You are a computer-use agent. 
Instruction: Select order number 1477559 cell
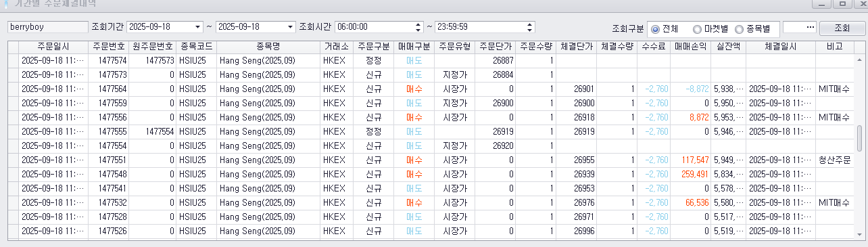click(x=108, y=103)
